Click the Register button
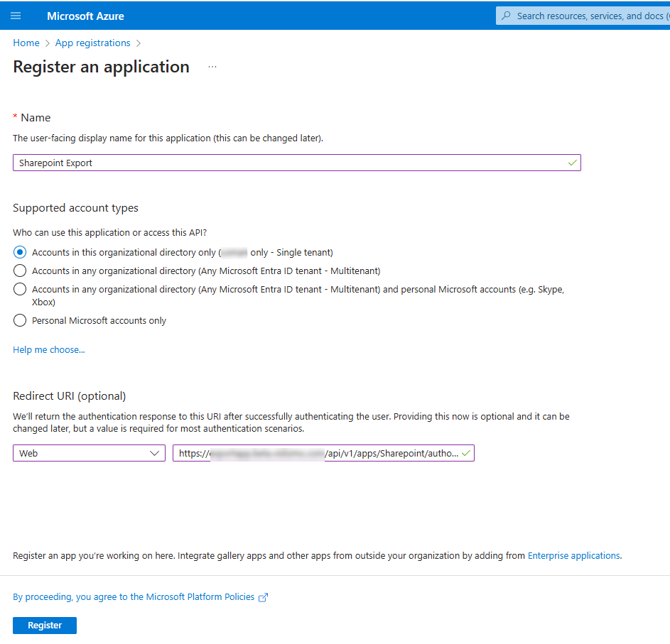Screen dimensions: 670x644 (45, 626)
